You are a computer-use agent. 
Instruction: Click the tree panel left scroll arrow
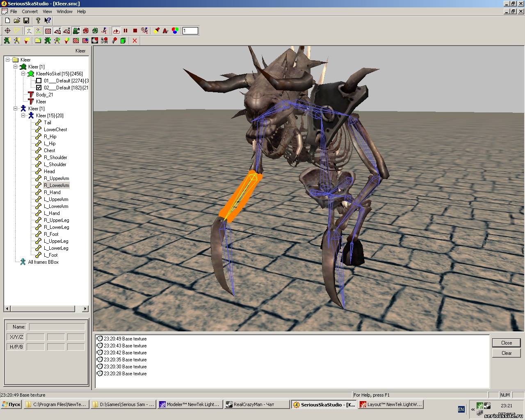[7, 308]
